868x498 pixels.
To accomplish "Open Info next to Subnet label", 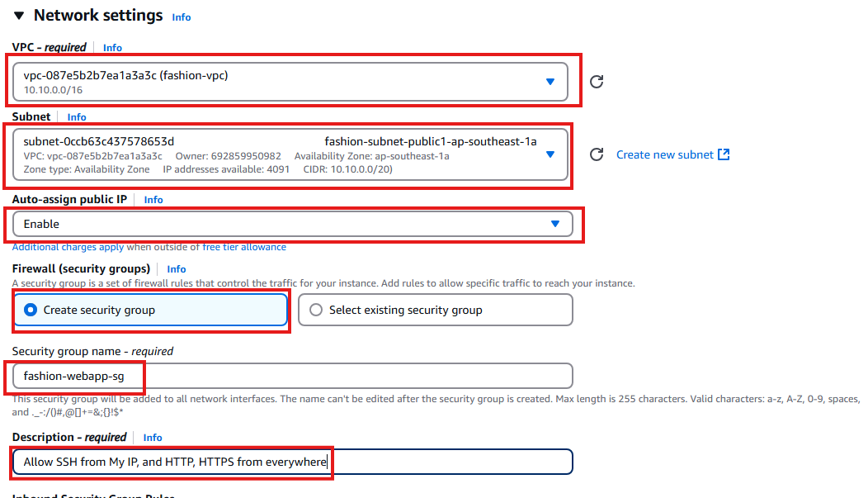I will (77, 117).
